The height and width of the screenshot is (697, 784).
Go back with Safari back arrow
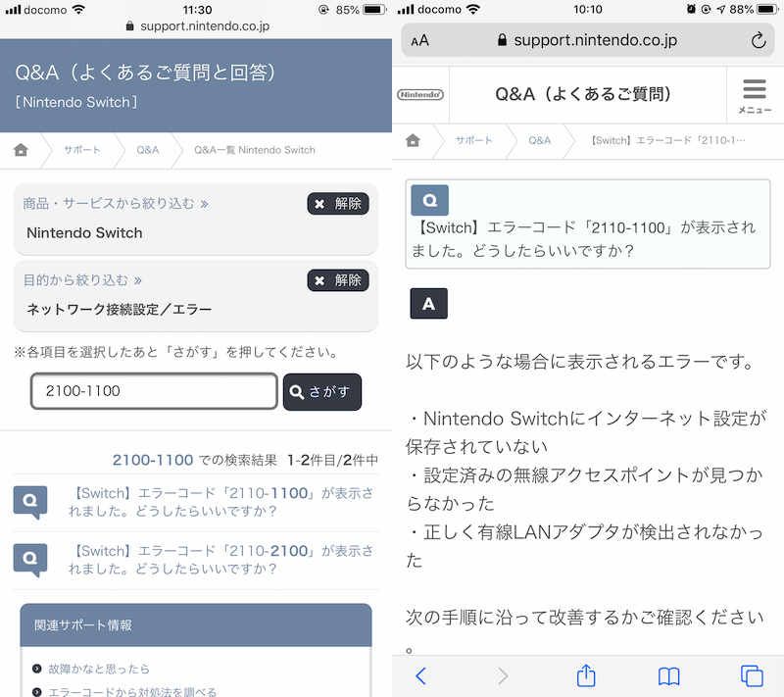point(421,675)
